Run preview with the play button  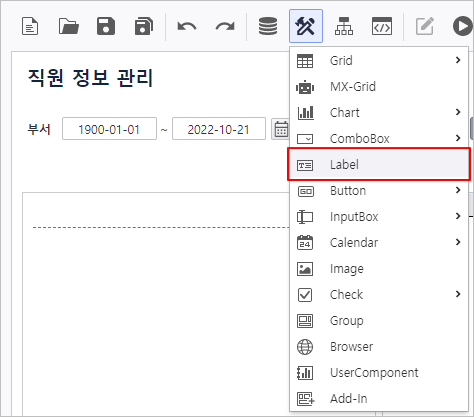[x=463, y=26]
